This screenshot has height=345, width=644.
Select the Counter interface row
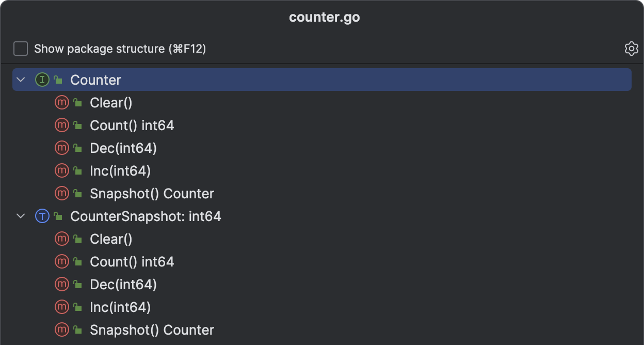click(x=95, y=80)
